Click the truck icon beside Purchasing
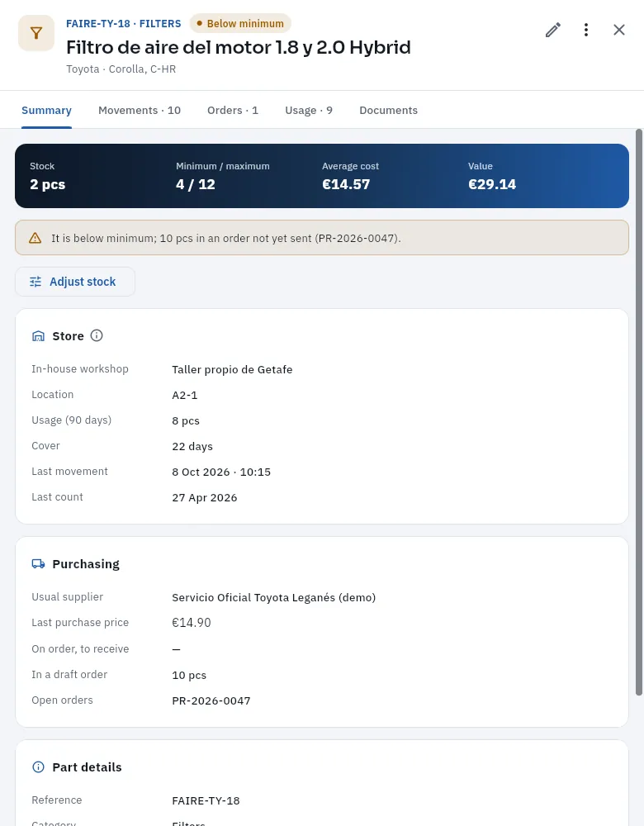The image size is (644, 826). pyautogui.click(x=39, y=564)
